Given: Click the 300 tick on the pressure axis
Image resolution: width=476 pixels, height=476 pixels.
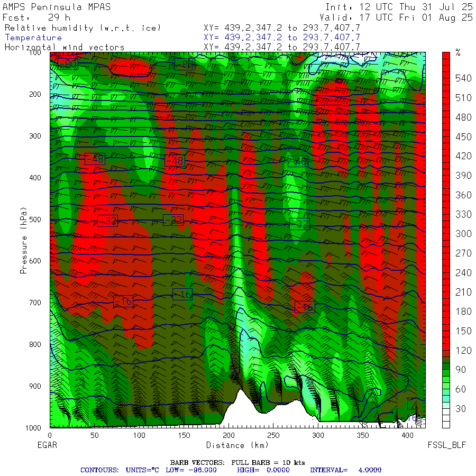Looking at the screenshot, I should (x=35, y=136).
